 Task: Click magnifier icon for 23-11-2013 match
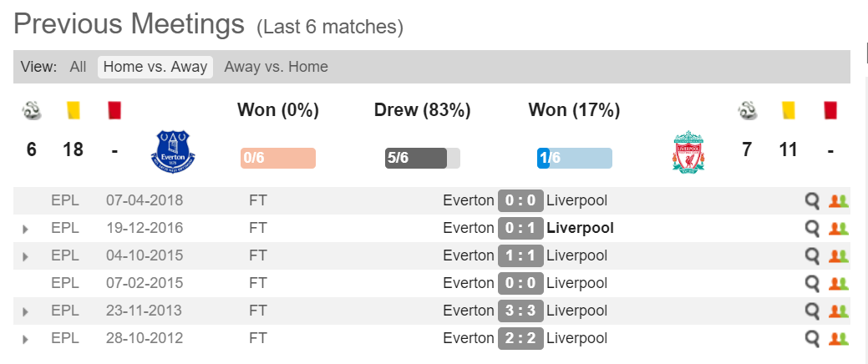(812, 311)
